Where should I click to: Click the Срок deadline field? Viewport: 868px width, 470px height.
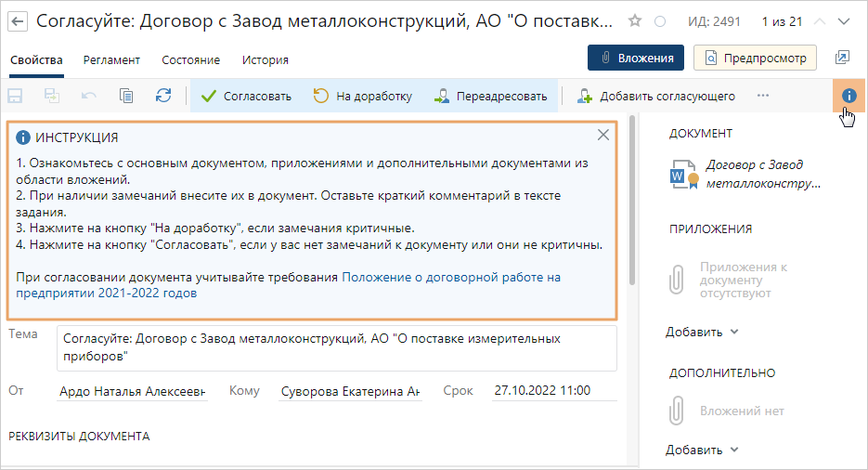pyautogui.click(x=553, y=391)
